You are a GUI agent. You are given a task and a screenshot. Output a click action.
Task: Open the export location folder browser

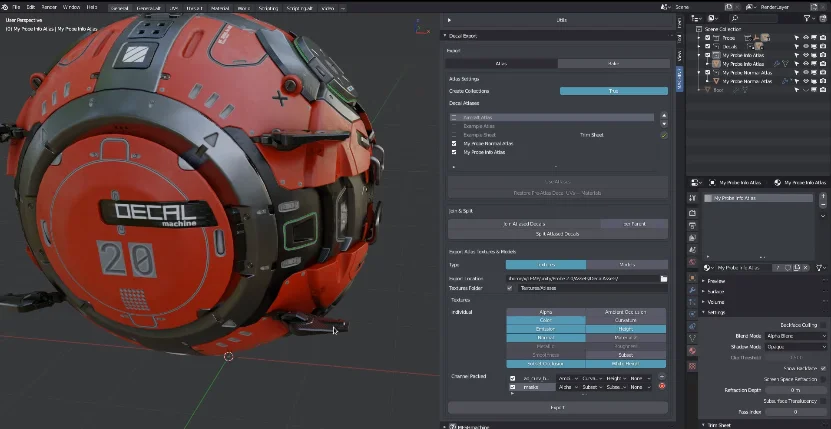point(664,278)
